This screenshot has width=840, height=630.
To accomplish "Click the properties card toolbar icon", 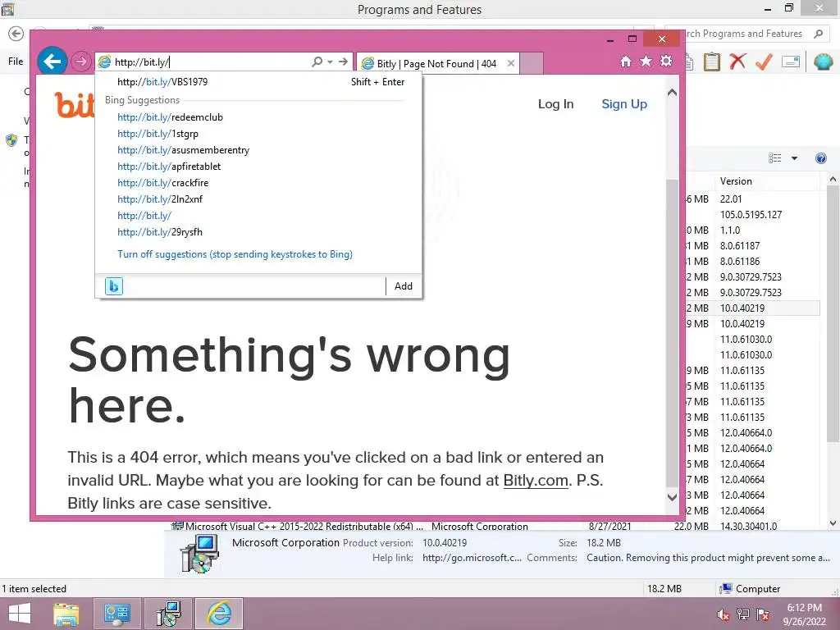I will coord(791,62).
